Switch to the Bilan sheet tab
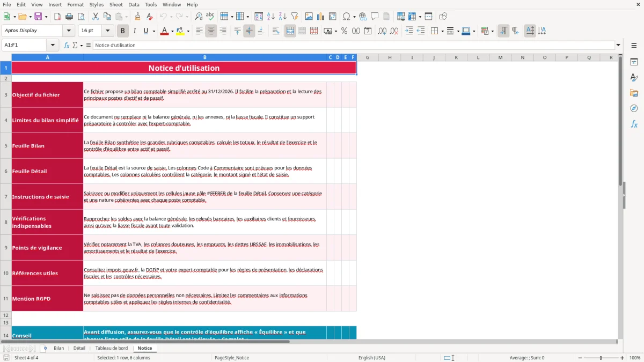 (x=59, y=348)
